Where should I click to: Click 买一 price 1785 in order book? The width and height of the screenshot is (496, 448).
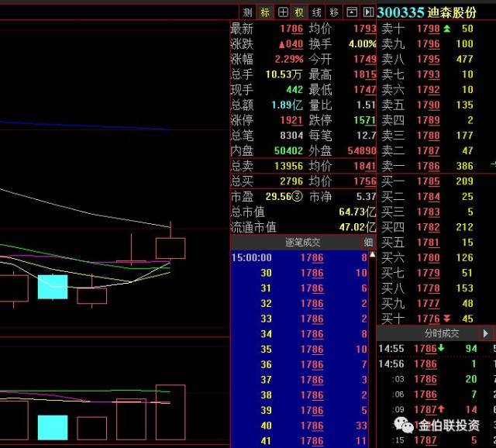428,181
